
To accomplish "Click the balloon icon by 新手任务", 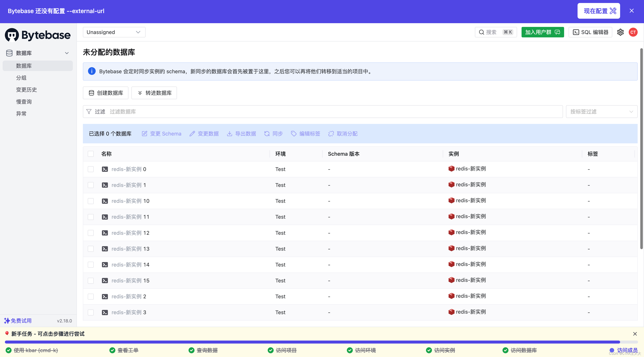I will click(x=7, y=333).
